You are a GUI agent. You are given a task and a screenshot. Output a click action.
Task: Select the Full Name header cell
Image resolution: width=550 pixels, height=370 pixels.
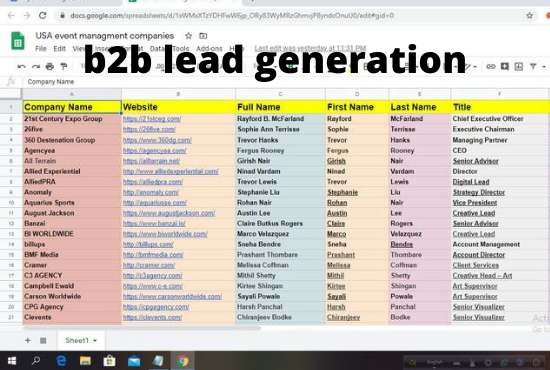coord(280,107)
